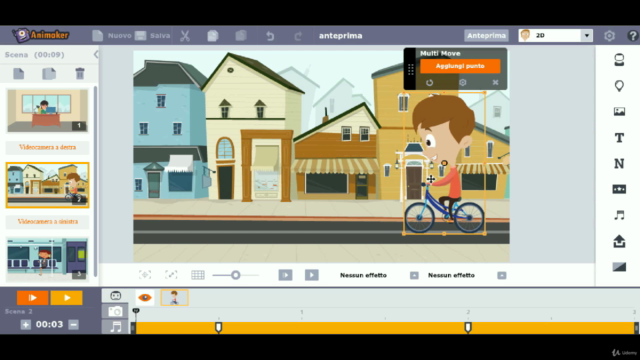Expand the second Nessun effetto dropdown

pos(502,276)
